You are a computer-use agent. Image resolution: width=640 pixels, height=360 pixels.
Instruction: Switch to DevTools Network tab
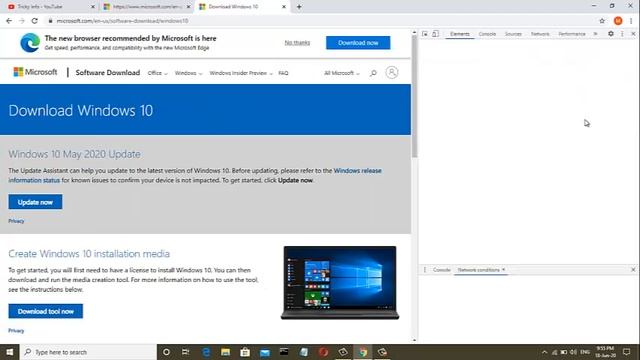(x=540, y=34)
